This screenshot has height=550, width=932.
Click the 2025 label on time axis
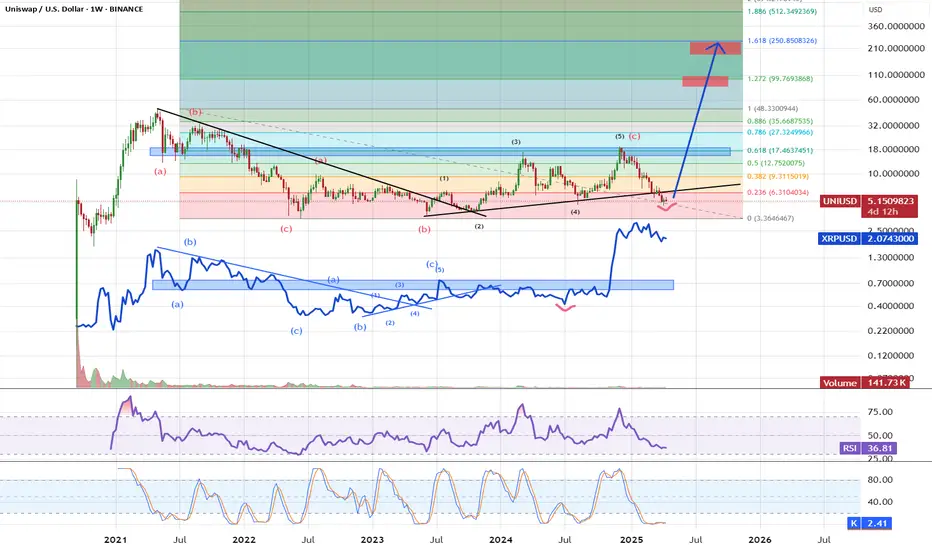point(631,540)
